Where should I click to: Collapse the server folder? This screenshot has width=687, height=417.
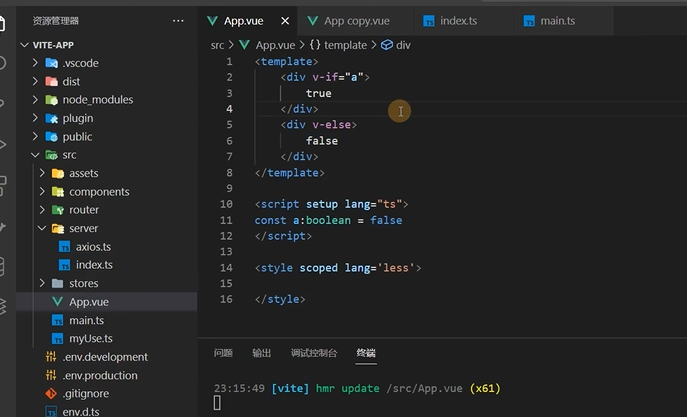(42, 228)
